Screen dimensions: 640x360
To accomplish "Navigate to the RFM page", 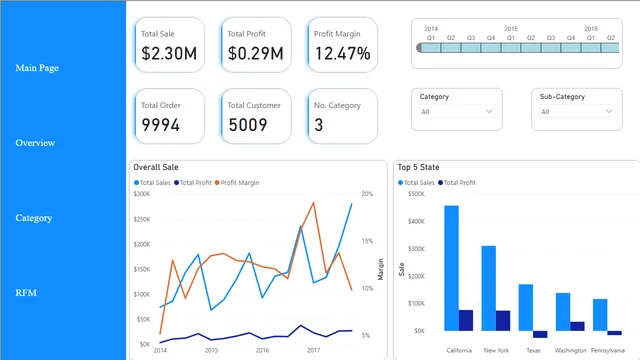I will [x=26, y=293].
